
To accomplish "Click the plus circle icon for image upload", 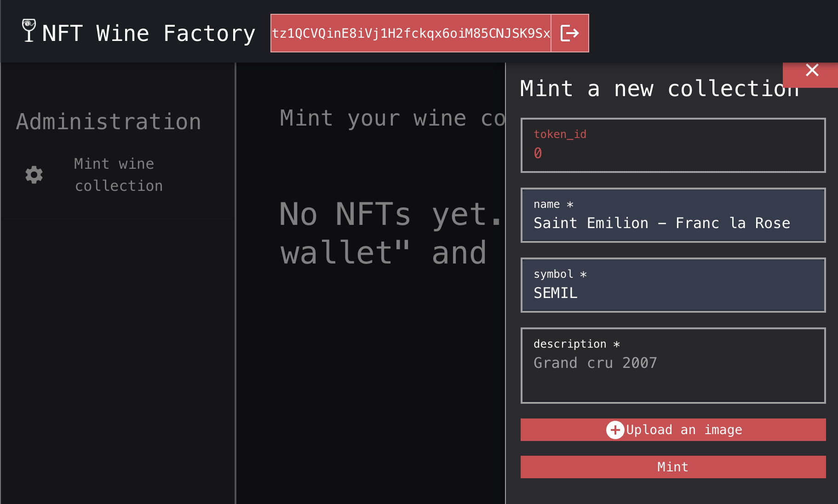I will (615, 430).
